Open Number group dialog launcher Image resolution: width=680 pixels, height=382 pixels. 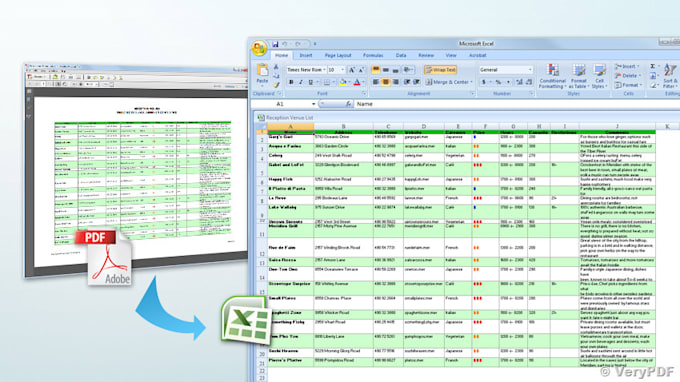[x=531, y=94]
